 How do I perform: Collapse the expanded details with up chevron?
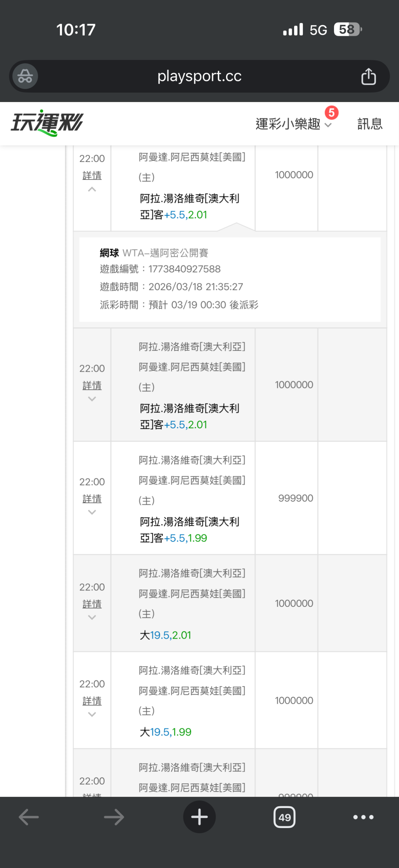pos(92,190)
